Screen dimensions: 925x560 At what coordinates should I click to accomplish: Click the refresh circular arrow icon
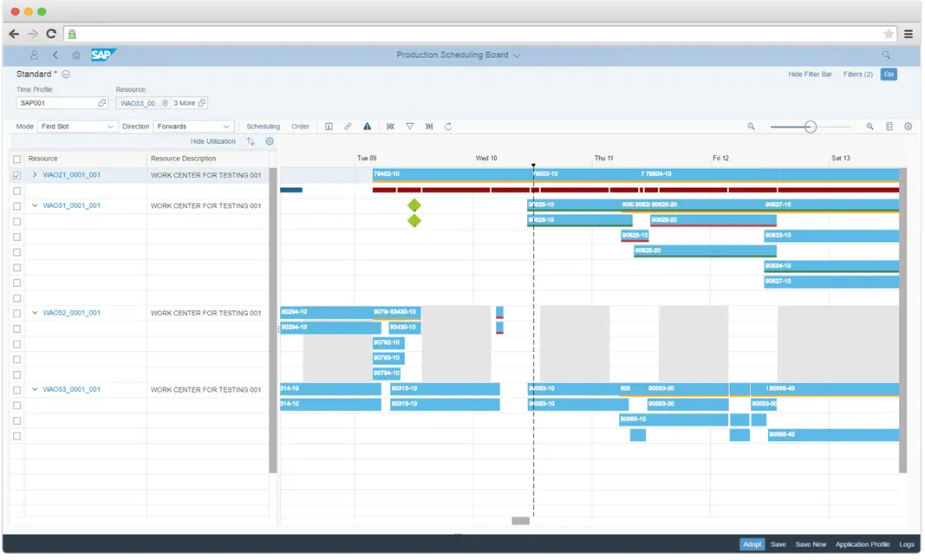[448, 127]
